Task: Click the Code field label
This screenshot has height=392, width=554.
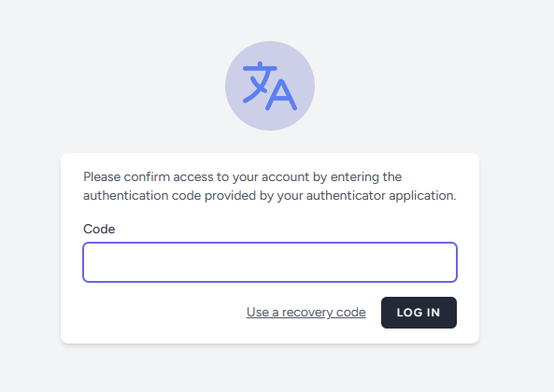Action: [99, 229]
